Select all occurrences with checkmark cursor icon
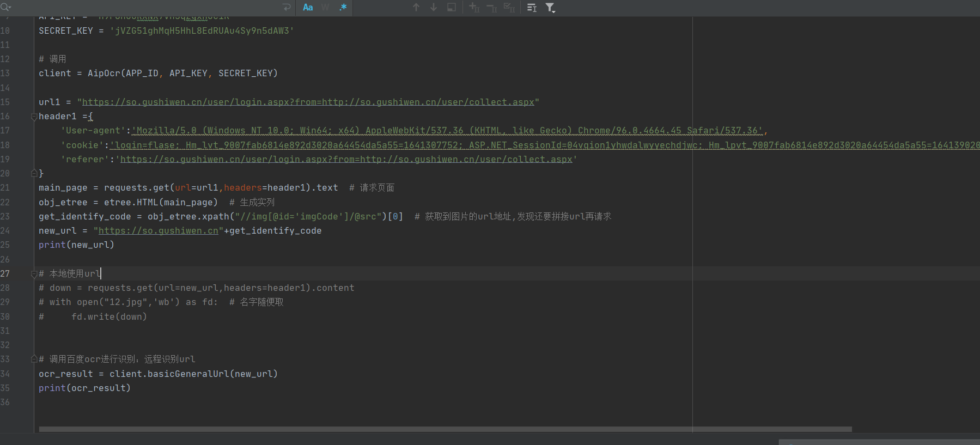 [x=509, y=8]
